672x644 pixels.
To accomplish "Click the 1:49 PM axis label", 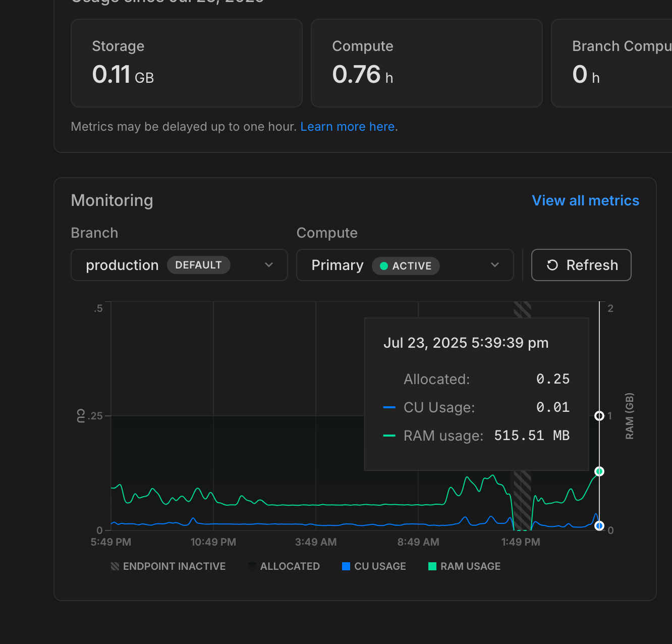I will point(521,542).
